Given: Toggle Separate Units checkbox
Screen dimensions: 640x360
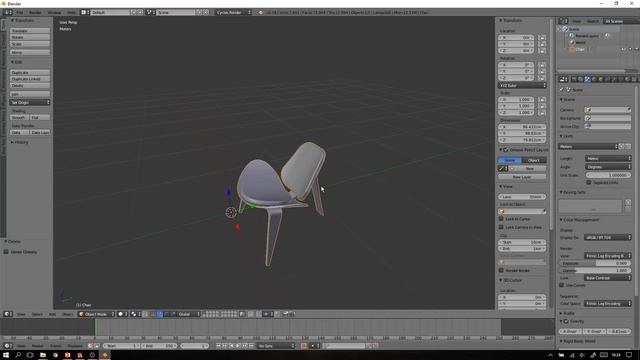Looking at the screenshot, I should (x=589, y=182).
